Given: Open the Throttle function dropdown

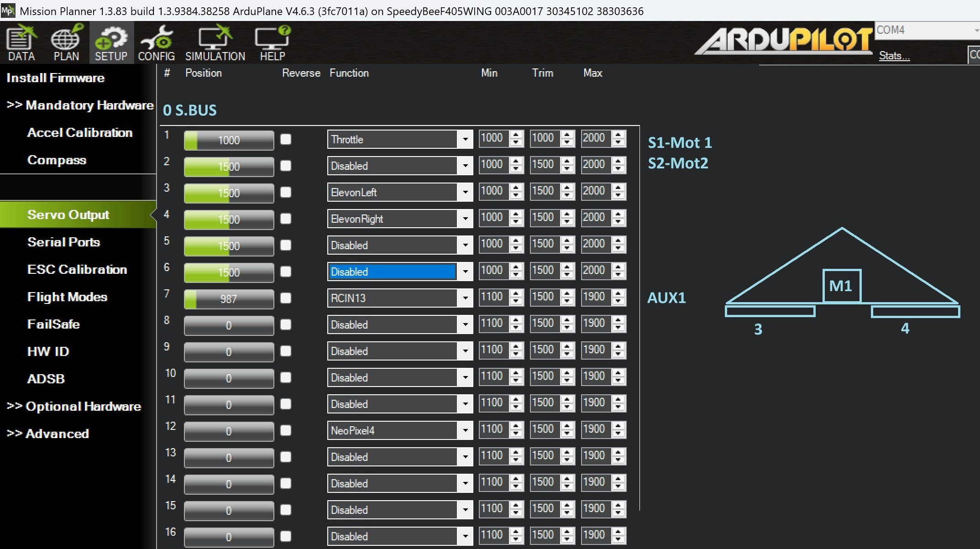Looking at the screenshot, I should (x=465, y=139).
